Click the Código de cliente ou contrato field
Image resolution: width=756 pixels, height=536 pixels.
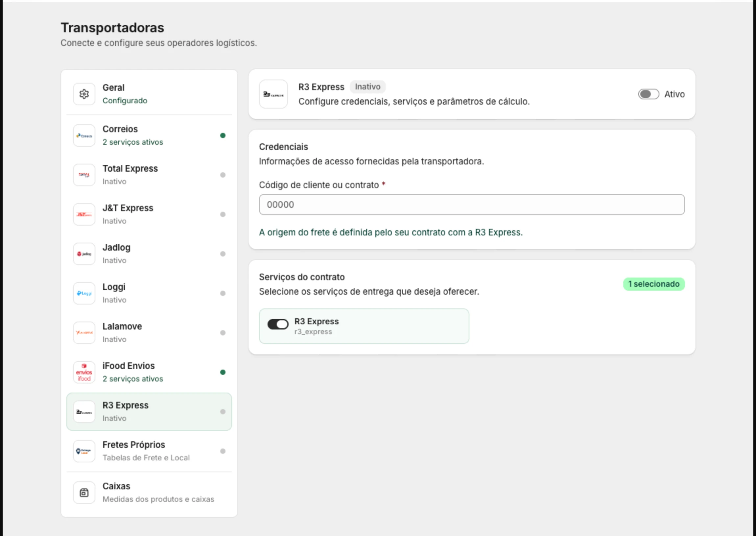(x=472, y=205)
